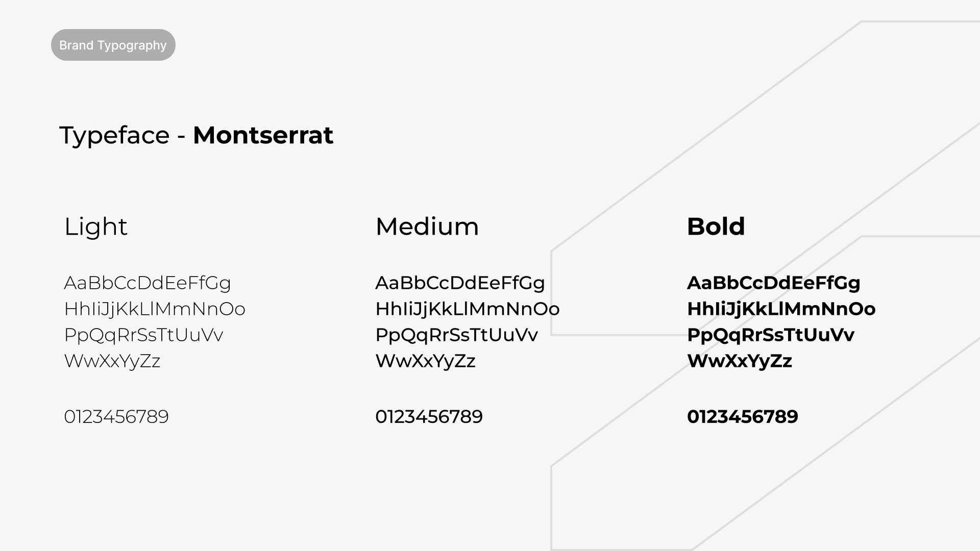Click the Light WwXxYyZz sample line

[x=112, y=361]
